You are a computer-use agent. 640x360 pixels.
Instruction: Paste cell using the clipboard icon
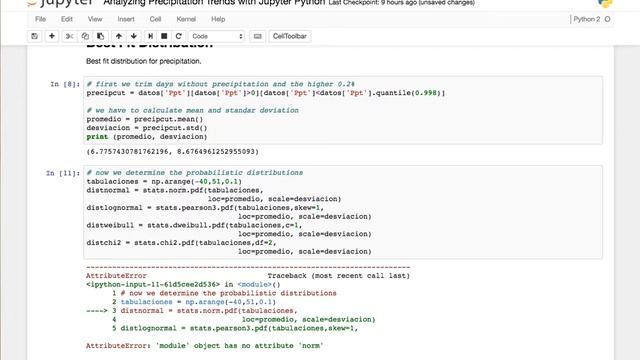click(x=100, y=36)
